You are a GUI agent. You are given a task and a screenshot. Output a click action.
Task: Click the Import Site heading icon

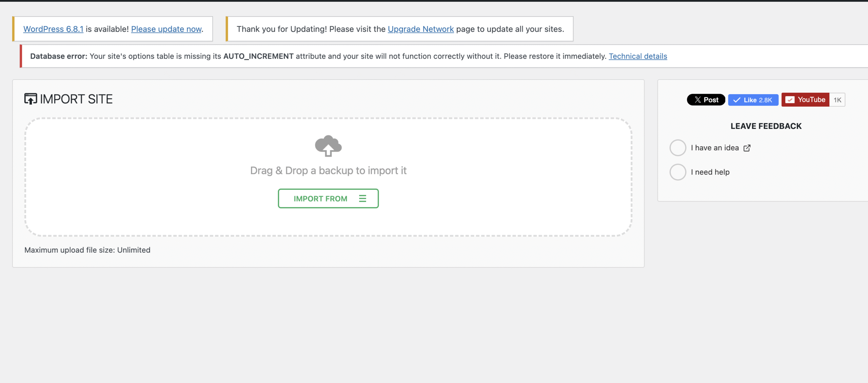[x=31, y=99]
